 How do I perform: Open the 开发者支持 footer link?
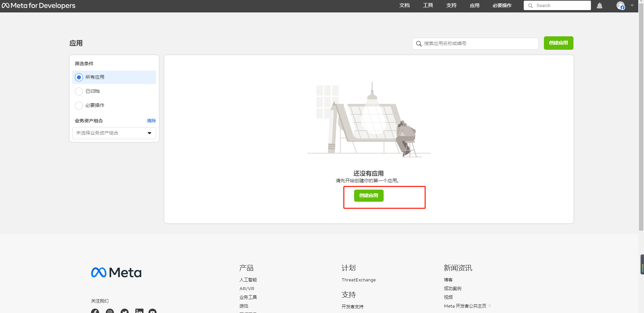353,307
